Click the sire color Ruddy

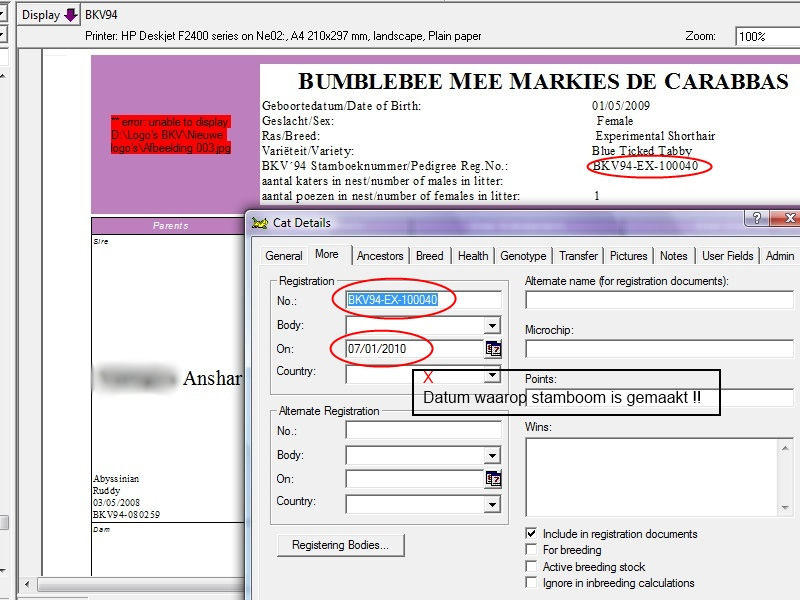coord(106,491)
